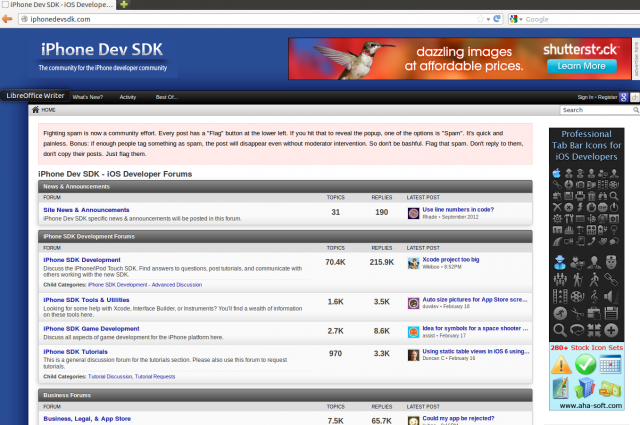
Task: Click the Home icon in breadcrumb bar
Action: click(35, 110)
